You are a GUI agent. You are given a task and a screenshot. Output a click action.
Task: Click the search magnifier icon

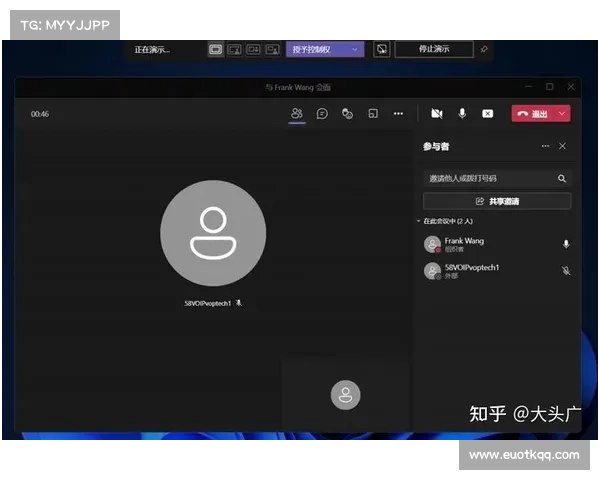pos(562,178)
